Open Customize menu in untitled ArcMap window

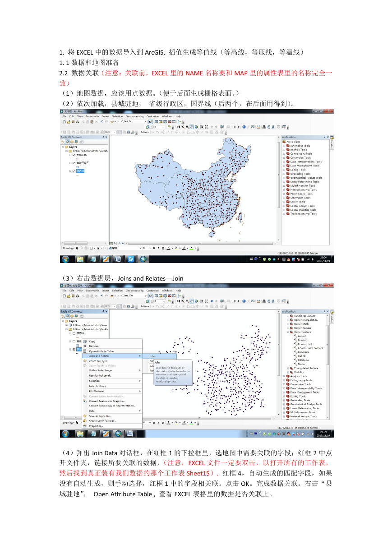point(152,116)
